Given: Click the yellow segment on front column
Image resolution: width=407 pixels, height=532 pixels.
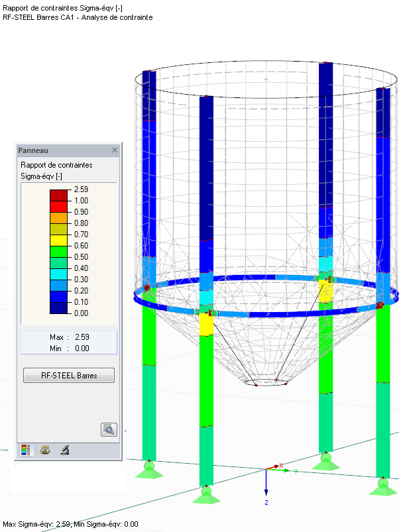Looking at the screenshot, I should 206,325.
